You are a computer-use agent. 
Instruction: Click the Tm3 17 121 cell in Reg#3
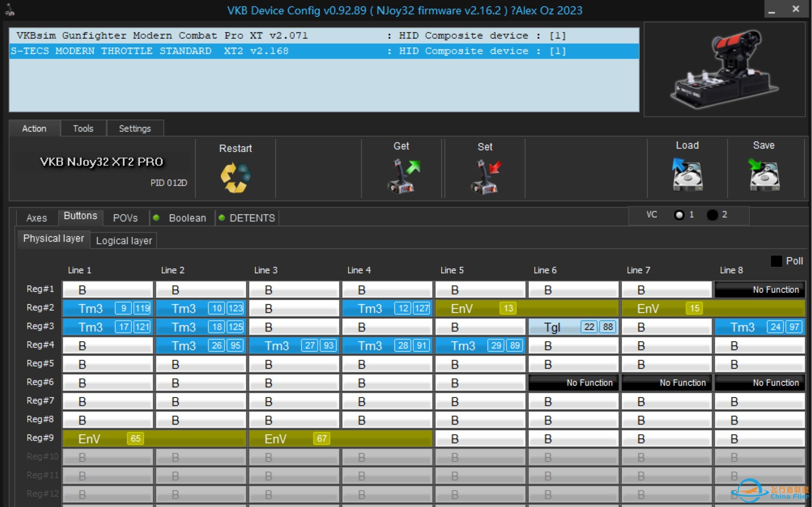click(108, 327)
